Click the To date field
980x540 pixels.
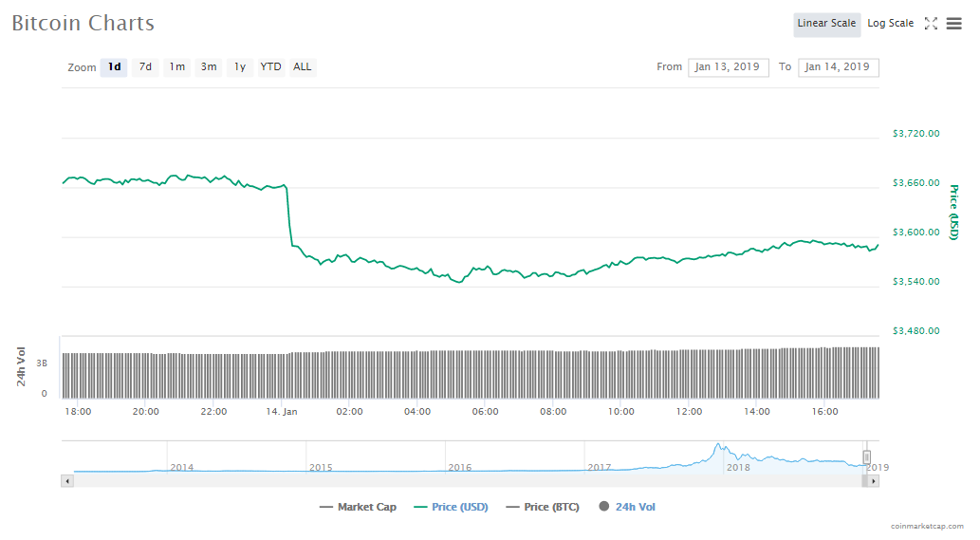point(838,67)
